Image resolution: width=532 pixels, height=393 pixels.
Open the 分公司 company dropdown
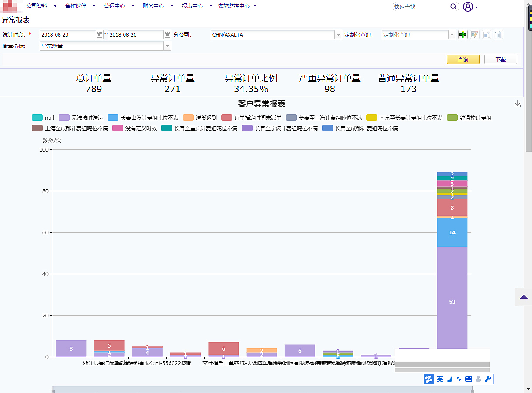click(x=338, y=34)
